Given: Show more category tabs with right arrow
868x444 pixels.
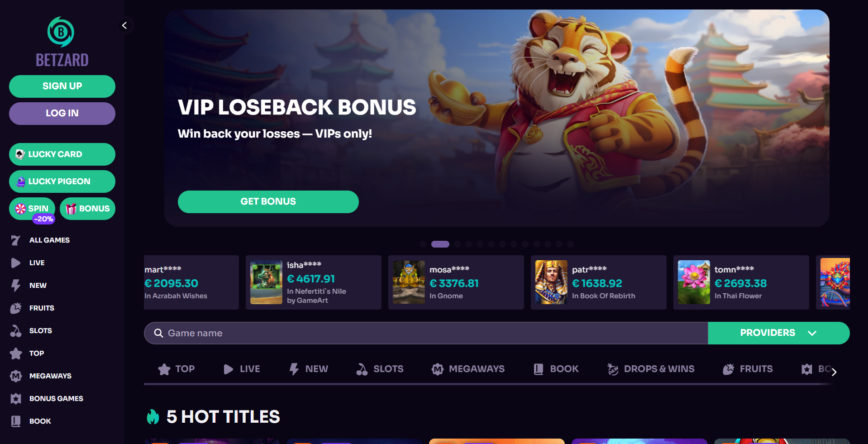Looking at the screenshot, I should (834, 372).
